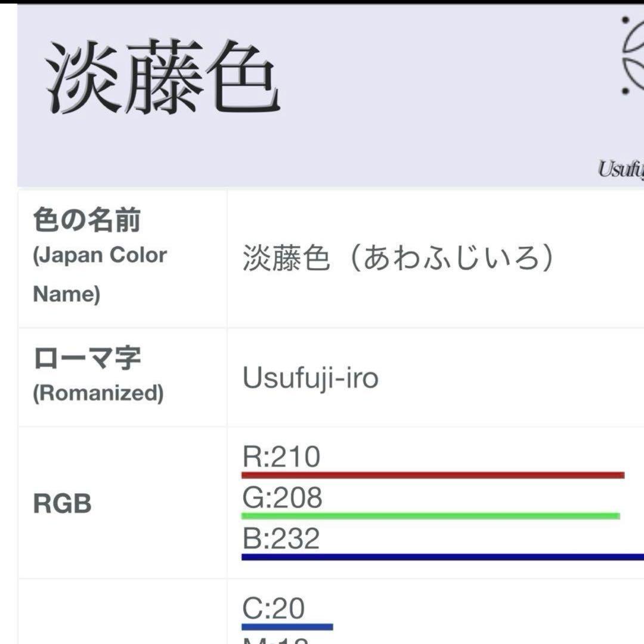Viewport: 644px width, 644px height.
Task: Click the G:208 green value text
Action: click(x=282, y=498)
